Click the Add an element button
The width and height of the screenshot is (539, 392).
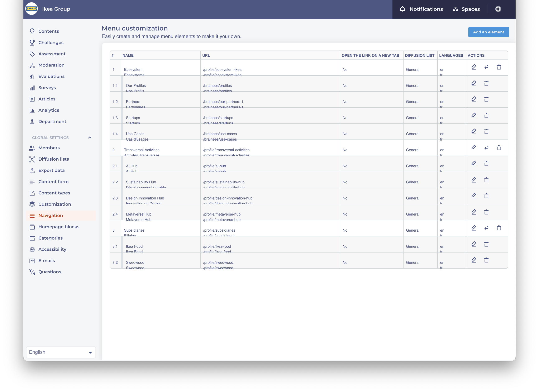(x=488, y=32)
